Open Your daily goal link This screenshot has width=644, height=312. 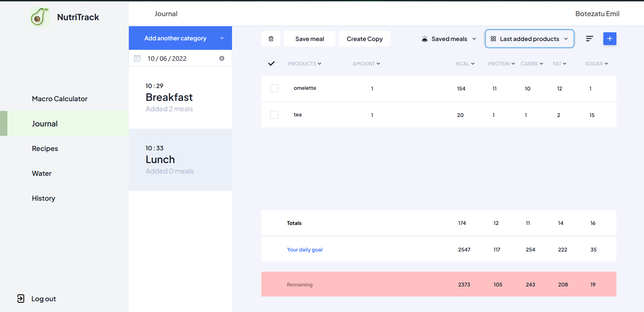pyautogui.click(x=304, y=249)
